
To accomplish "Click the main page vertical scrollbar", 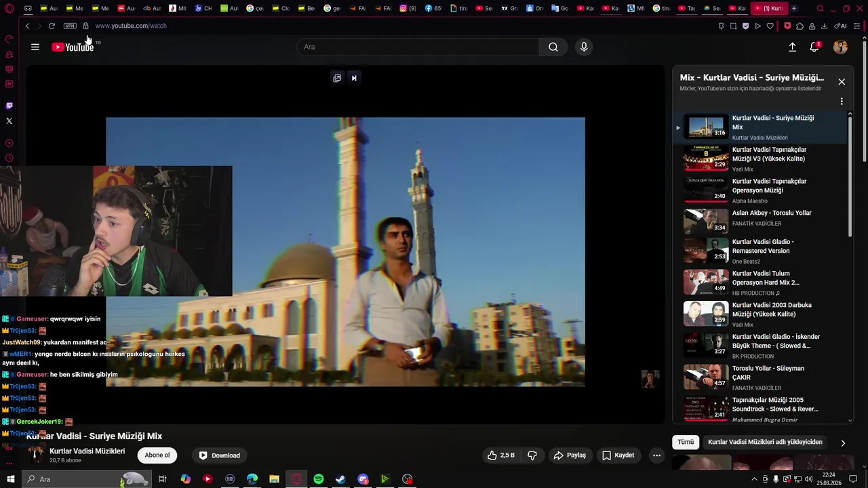I will [x=865, y=102].
